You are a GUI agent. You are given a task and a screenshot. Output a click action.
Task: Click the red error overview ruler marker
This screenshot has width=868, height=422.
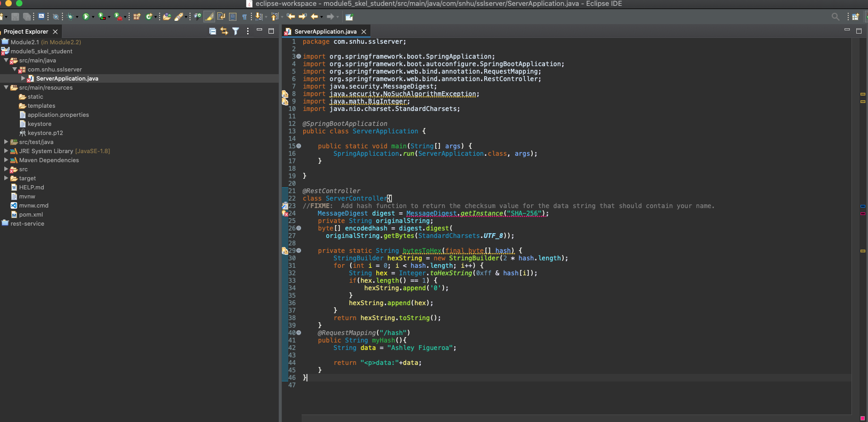point(863,213)
